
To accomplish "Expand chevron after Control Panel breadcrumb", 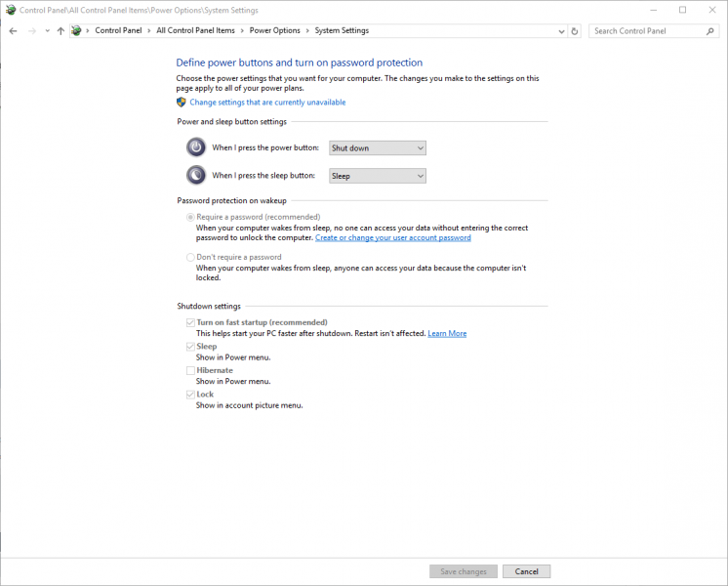I will coord(149,31).
